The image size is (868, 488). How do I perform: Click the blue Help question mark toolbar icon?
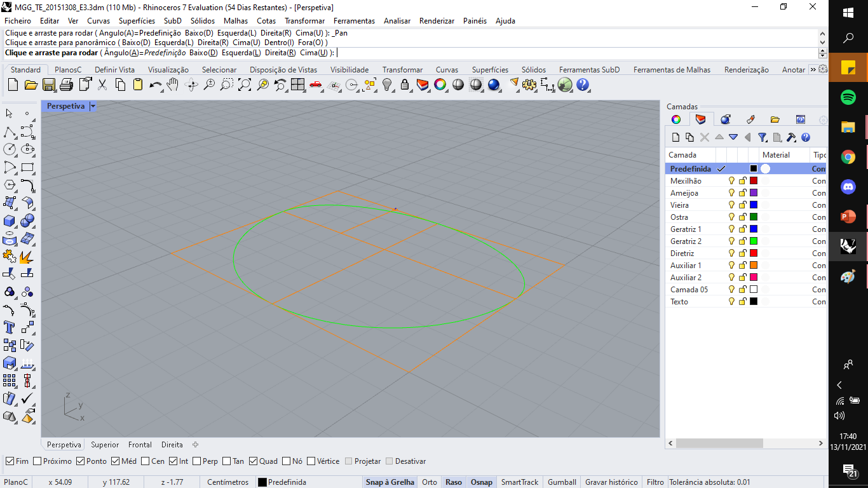coord(583,85)
